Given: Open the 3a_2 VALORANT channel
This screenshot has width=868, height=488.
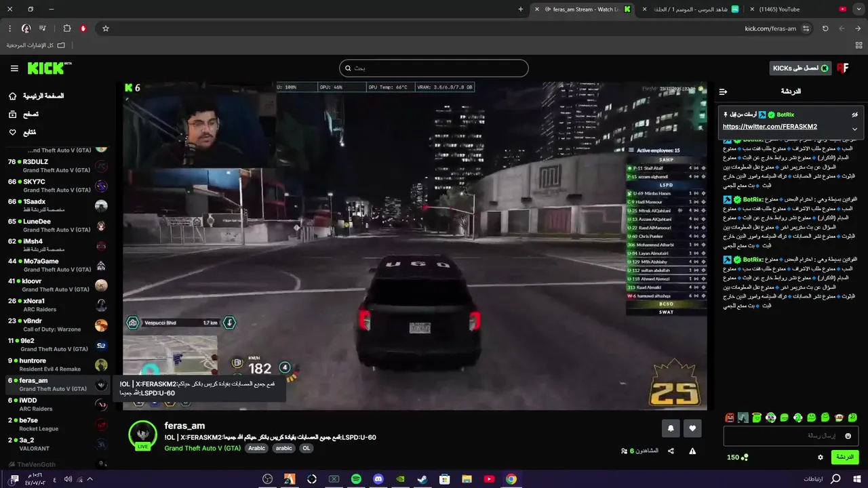Looking at the screenshot, I should coord(57,444).
